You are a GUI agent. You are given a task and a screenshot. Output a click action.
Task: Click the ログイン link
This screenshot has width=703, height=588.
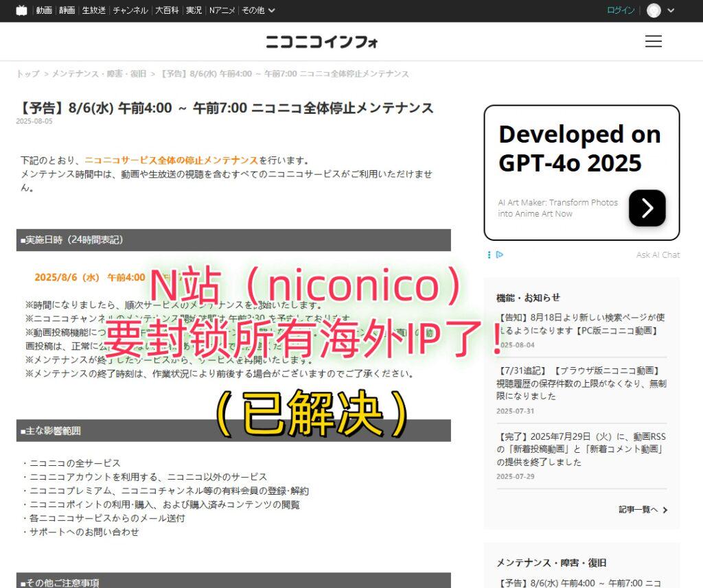pos(621,10)
